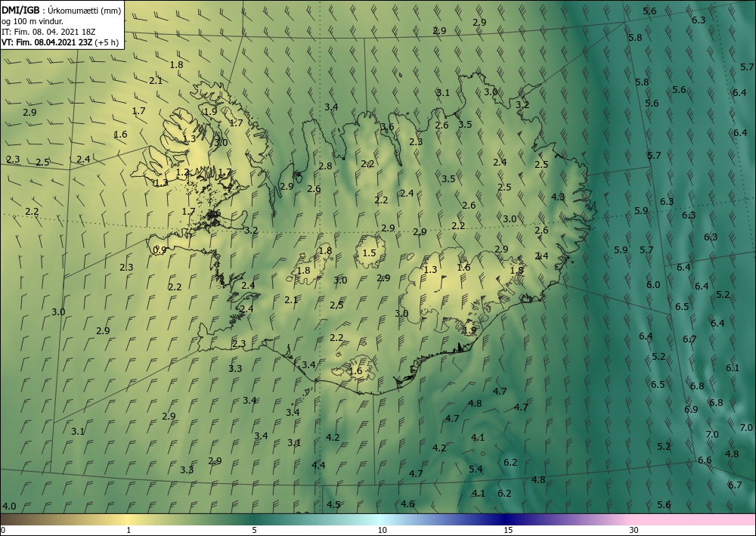Click the "30" tick on the color scale
This screenshot has width=756, height=536.
click(x=634, y=530)
